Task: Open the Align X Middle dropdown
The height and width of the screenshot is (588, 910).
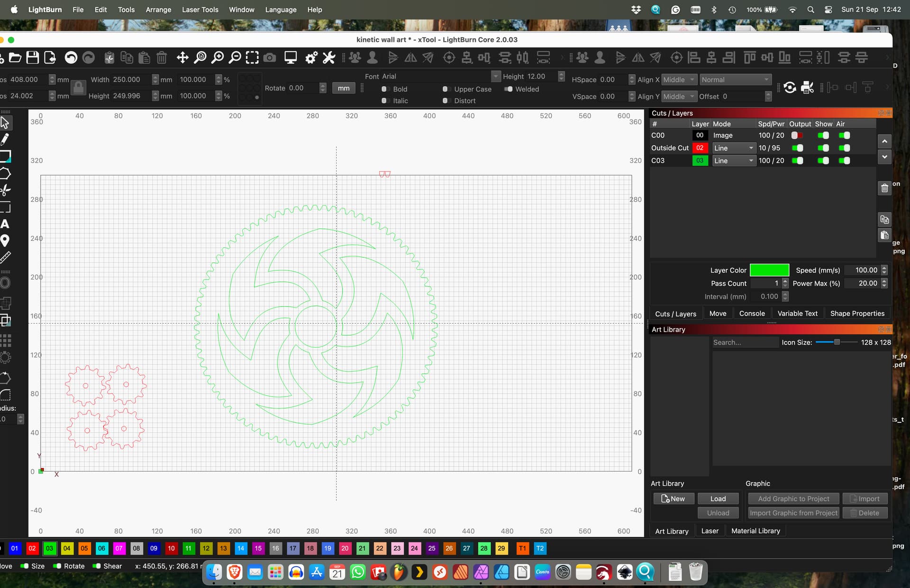Action: coord(679,80)
